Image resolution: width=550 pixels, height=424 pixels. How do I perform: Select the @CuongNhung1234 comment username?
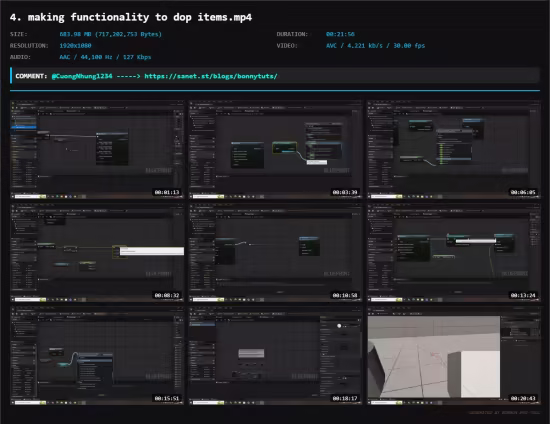(82, 76)
